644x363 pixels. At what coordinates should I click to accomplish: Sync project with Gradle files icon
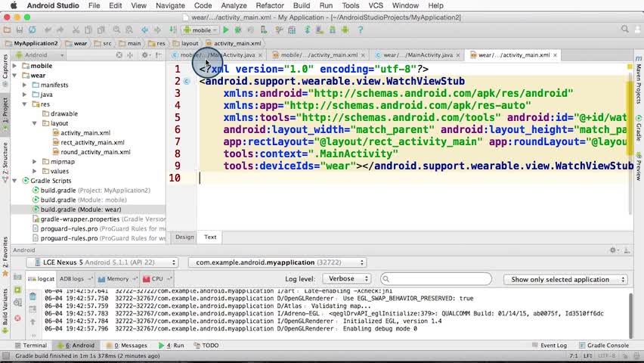(x=307, y=30)
